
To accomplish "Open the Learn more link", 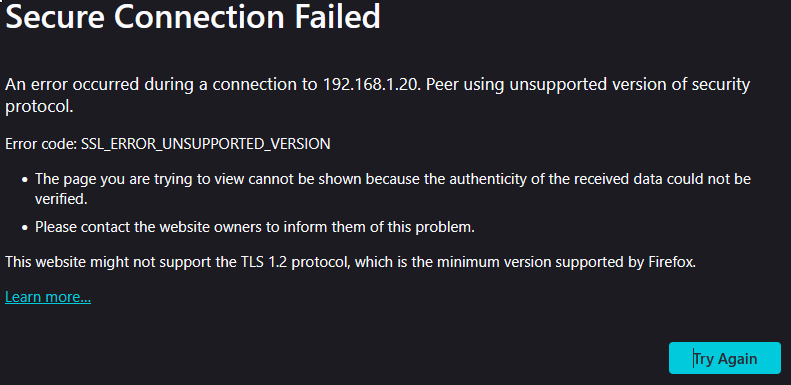I will (x=48, y=297).
